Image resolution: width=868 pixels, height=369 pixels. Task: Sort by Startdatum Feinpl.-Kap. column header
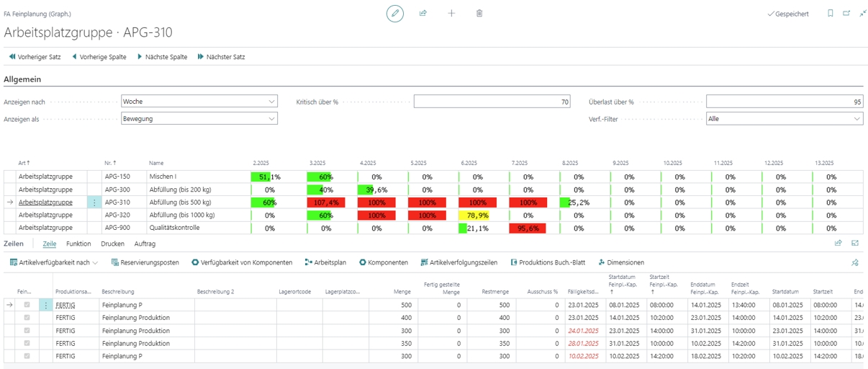pyautogui.click(x=621, y=284)
